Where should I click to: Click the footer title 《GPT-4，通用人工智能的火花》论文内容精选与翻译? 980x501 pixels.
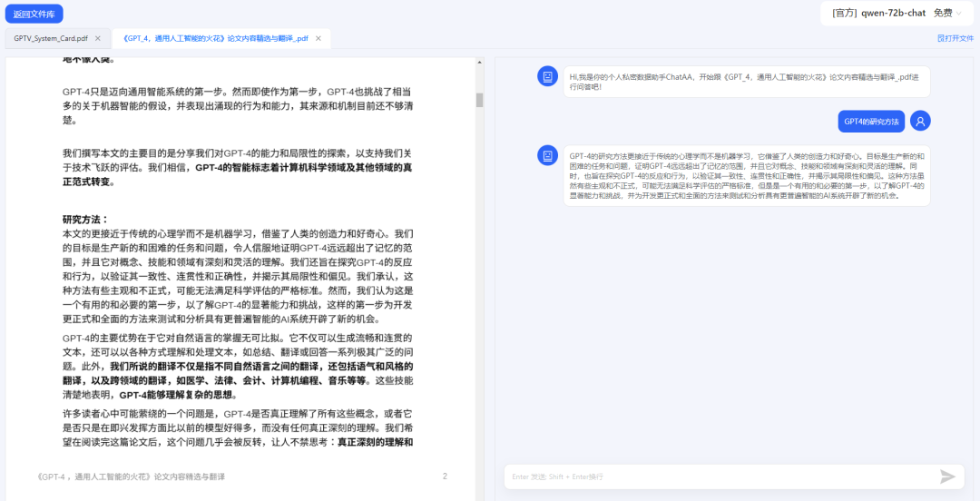point(131,476)
